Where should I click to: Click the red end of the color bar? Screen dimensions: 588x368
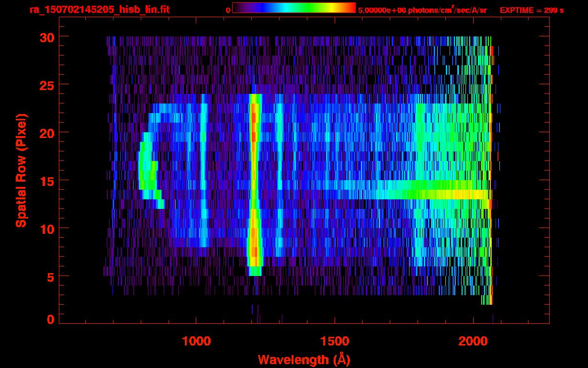coord(350,8)
